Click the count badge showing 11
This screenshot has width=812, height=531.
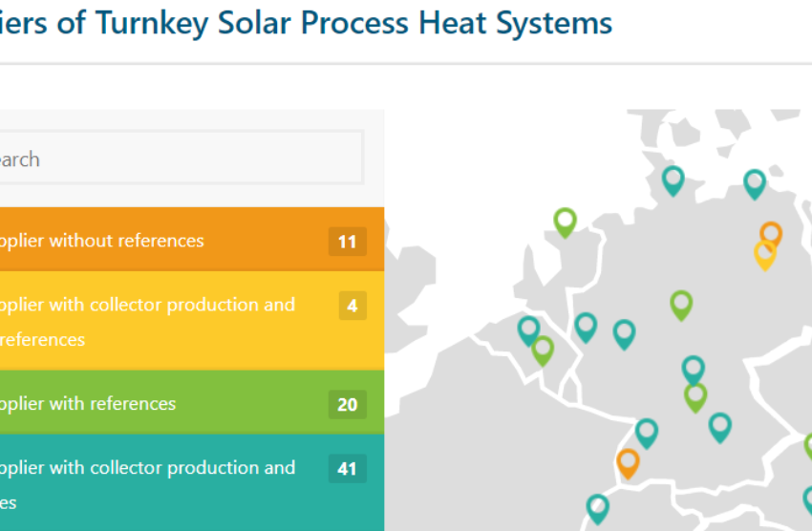(x=348, y=242)
